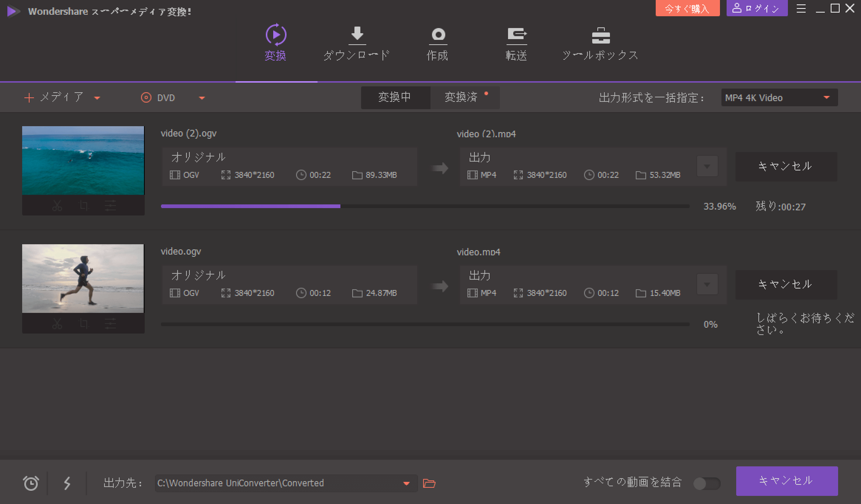Click the 33.96% progress value
Screen dimensions: 861x504
[720, 206]
